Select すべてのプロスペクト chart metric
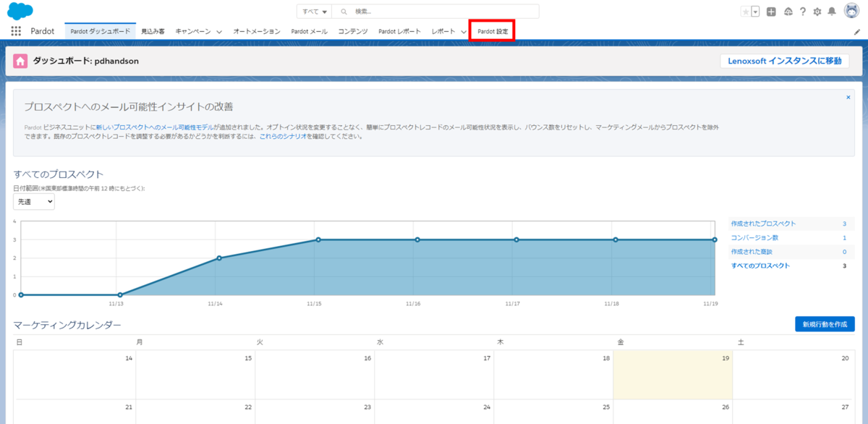868x424 pixels. 760,266
